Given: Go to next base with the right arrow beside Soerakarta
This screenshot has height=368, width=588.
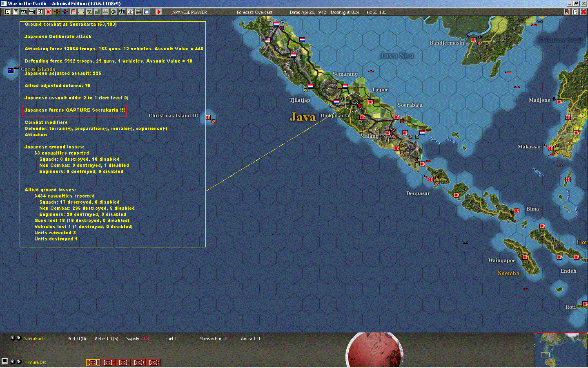Looking at the screenshot, I should (19, 338).
